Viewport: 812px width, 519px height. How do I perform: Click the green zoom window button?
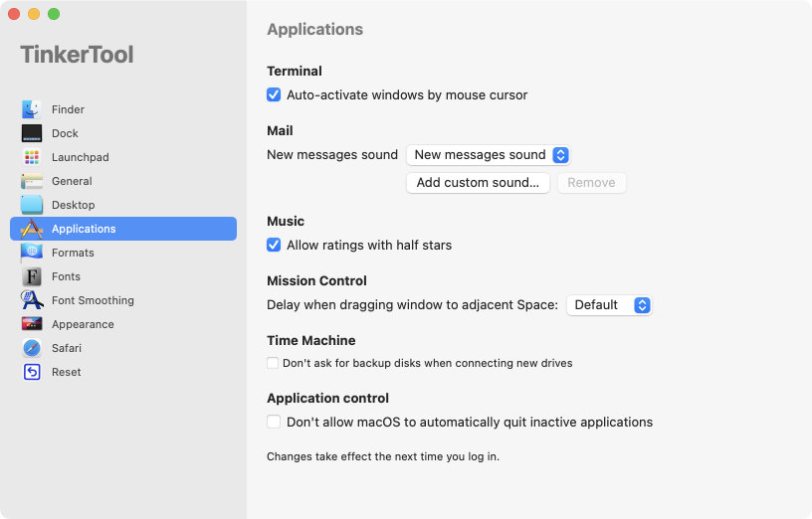tap(54, 14)
